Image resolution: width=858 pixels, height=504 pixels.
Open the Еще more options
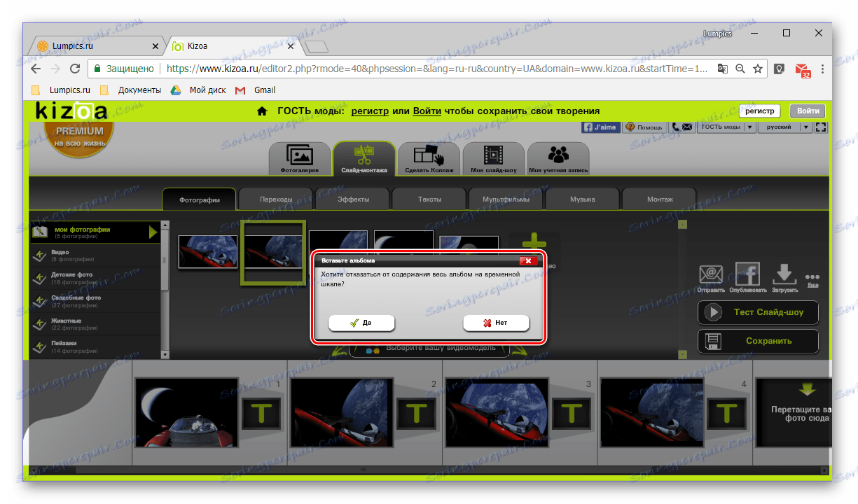(x=812, y=280)
